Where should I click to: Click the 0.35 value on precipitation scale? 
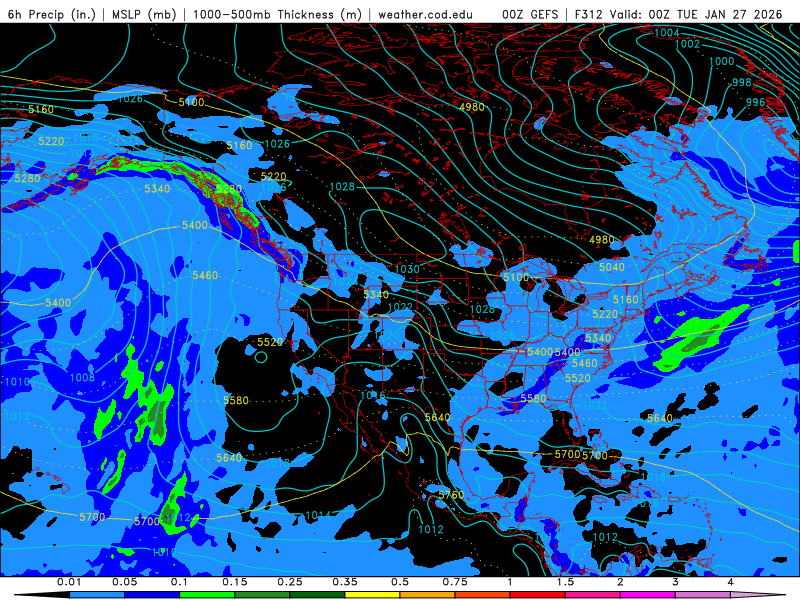pos(345,582)
